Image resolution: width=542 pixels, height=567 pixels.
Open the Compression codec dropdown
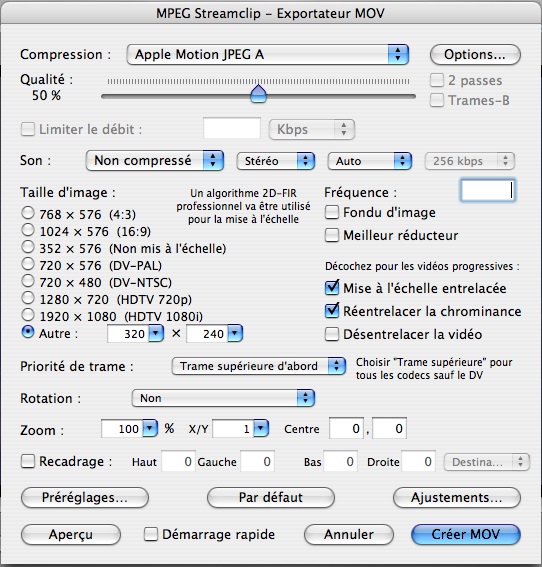point(268,55)
